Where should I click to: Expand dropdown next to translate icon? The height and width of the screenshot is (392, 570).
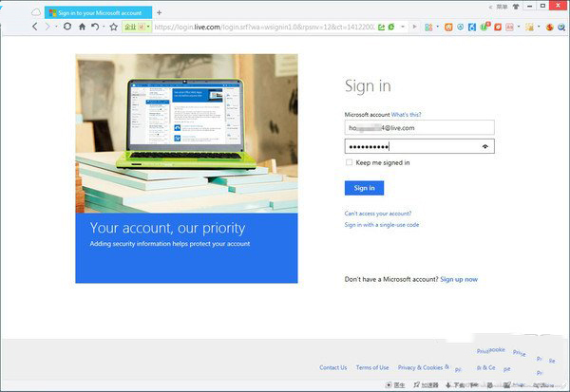click(519, 27)
